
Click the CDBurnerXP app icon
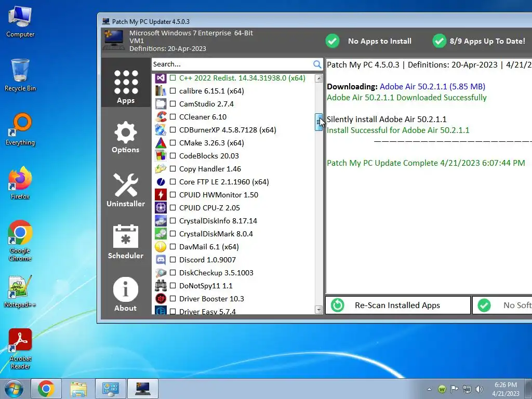(x=161, y=130)
